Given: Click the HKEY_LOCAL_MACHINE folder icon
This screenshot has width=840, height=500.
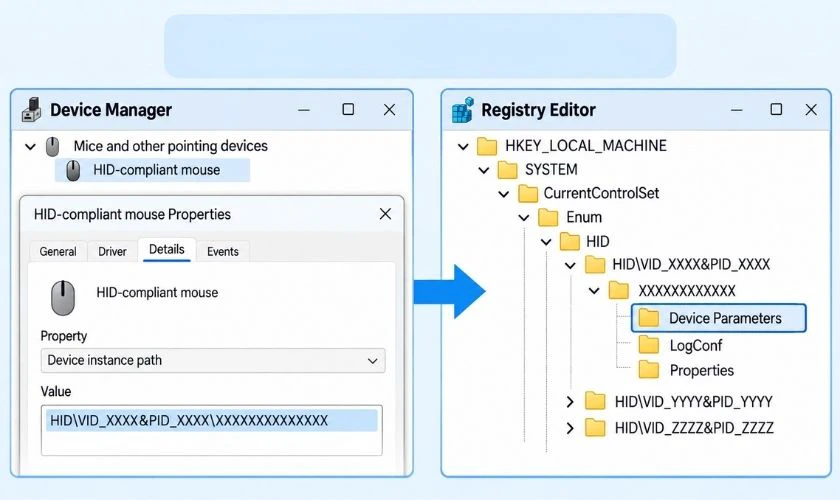Looking at the screenshot, I should click(x=487, y=146).
